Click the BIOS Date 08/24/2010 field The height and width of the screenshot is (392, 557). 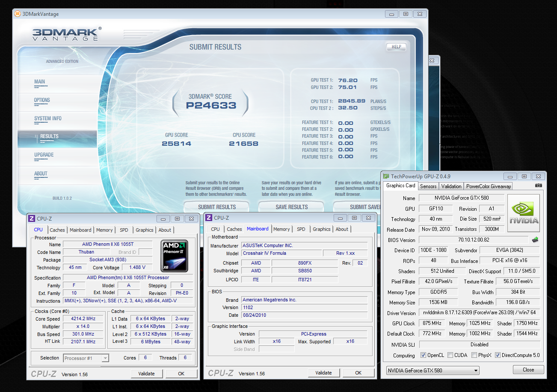(304, 315)
